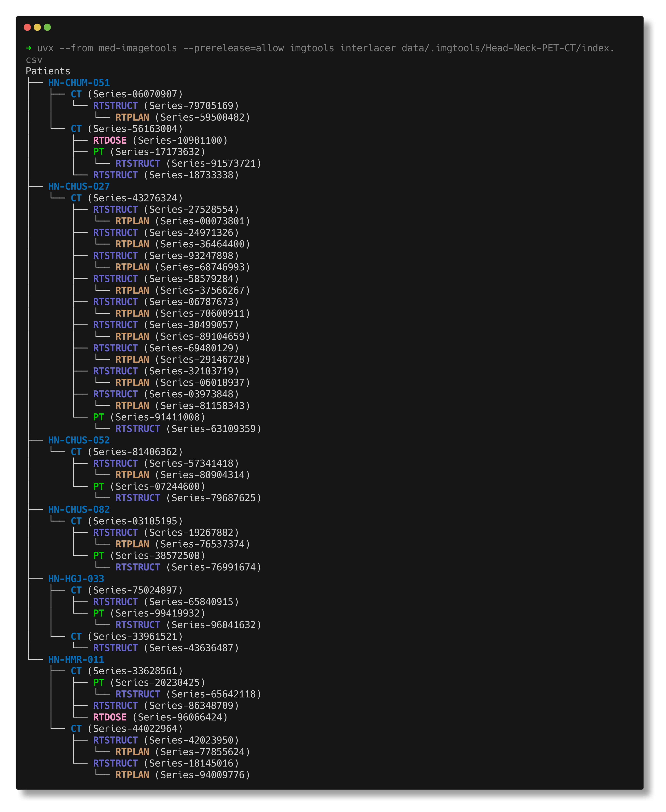Click CT row Series-43276324
The width and height of the screenshot is (666, 812).
click(127, 198)
